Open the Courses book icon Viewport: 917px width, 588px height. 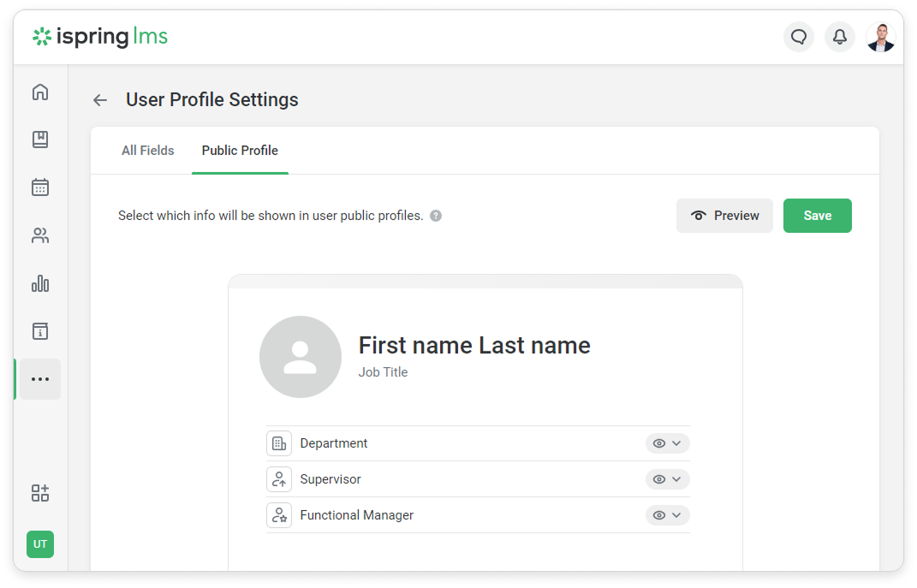click(x=40, y=140)
